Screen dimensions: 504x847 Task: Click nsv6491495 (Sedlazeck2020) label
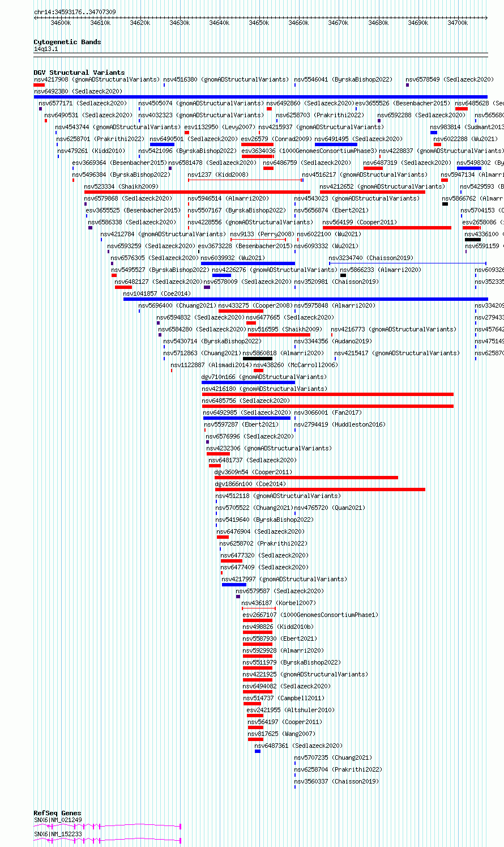point(358,139)
